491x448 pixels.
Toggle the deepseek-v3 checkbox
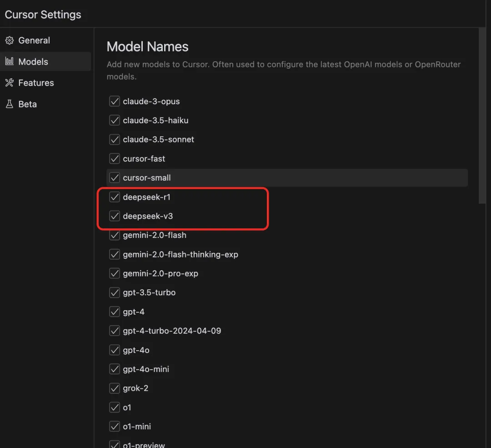point(115,216)
